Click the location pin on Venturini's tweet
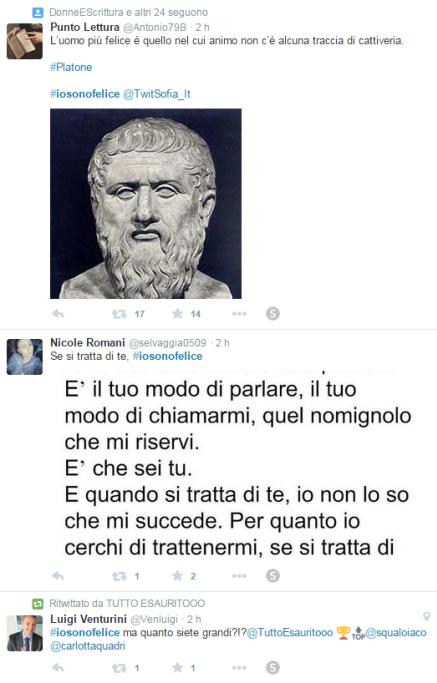The width and height of the screenshot is (437, 683). click(427, 616)
